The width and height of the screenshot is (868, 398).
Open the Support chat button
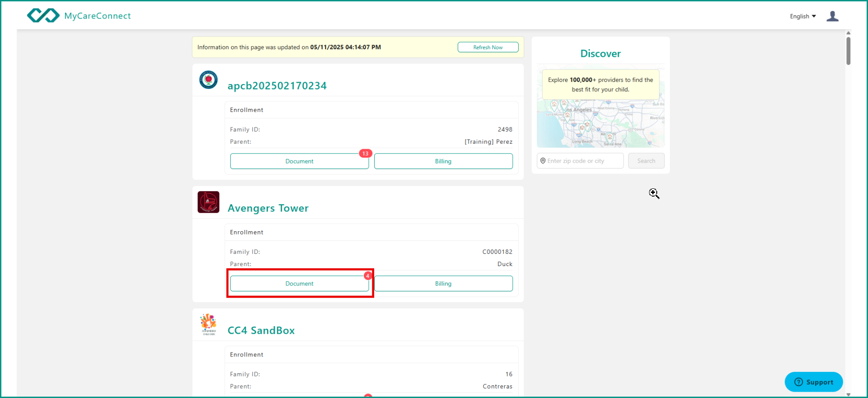(813, 382)
